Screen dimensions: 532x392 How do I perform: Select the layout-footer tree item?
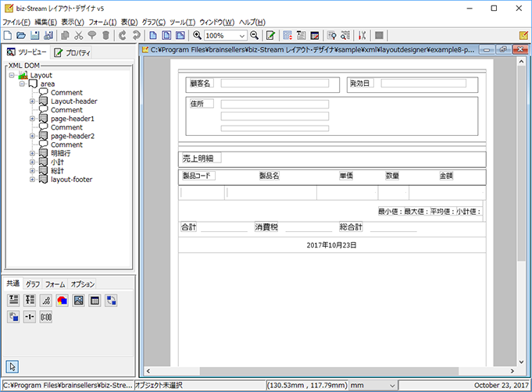pos(72,180)
